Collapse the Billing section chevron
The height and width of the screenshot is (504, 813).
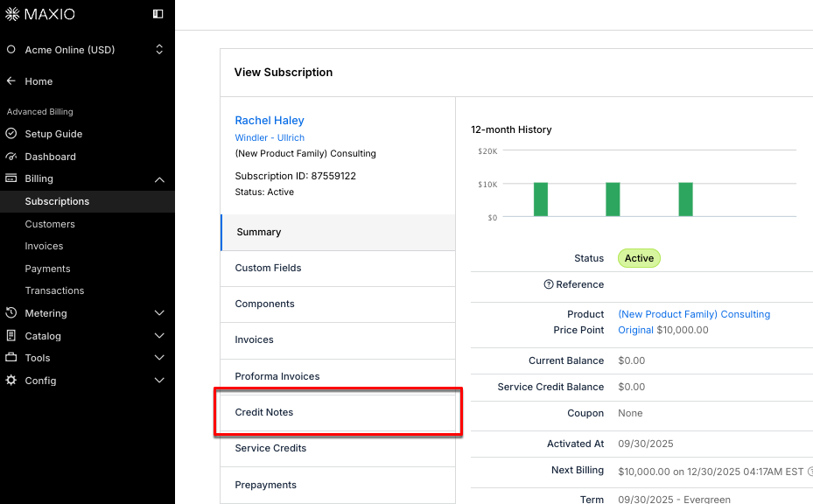(x=159, y=178)
